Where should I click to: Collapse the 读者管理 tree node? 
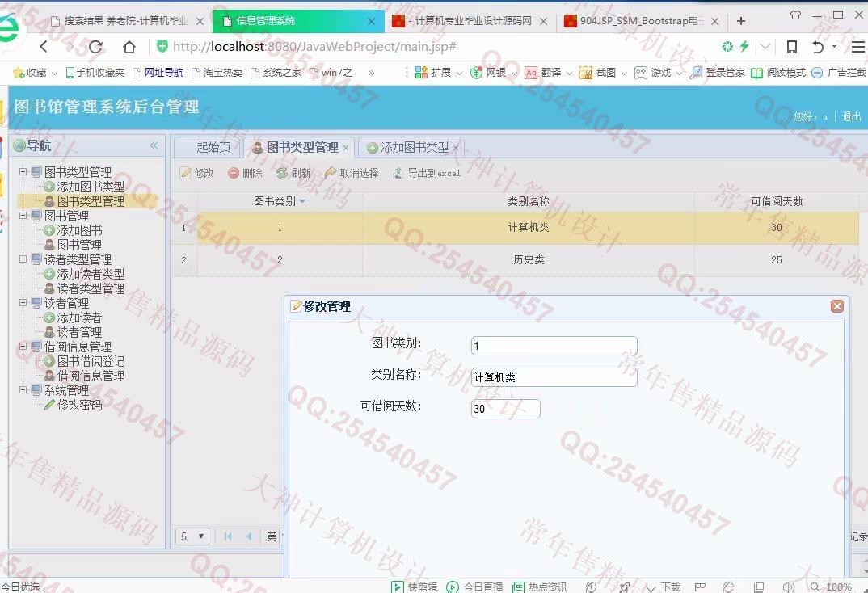[x=23, y=303]
